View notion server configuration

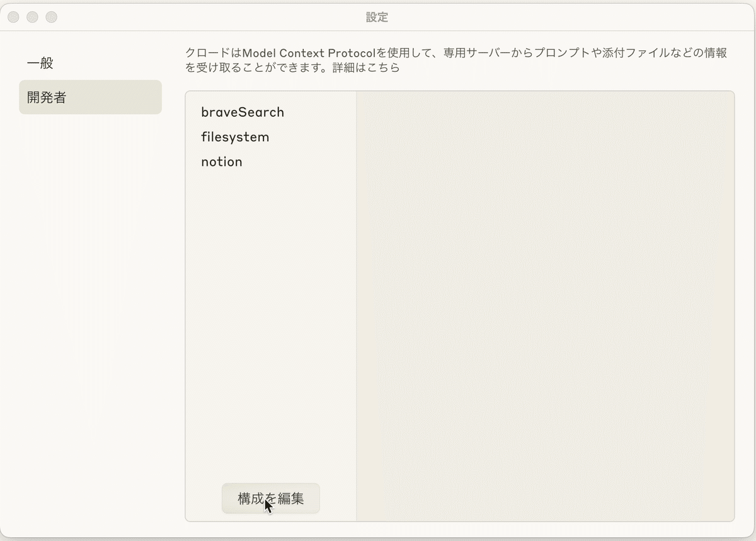tap(221, 161)
